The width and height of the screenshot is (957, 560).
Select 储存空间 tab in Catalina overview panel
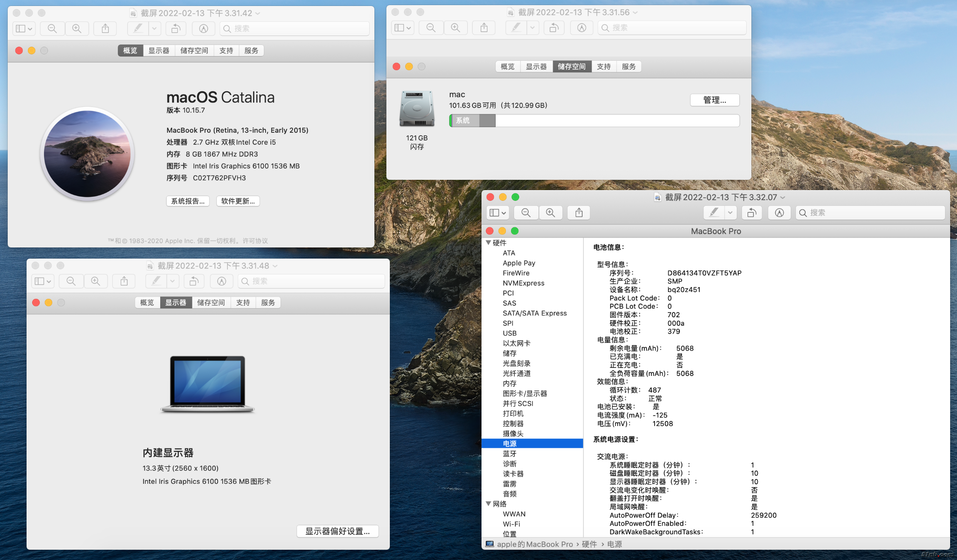(194, 51)
